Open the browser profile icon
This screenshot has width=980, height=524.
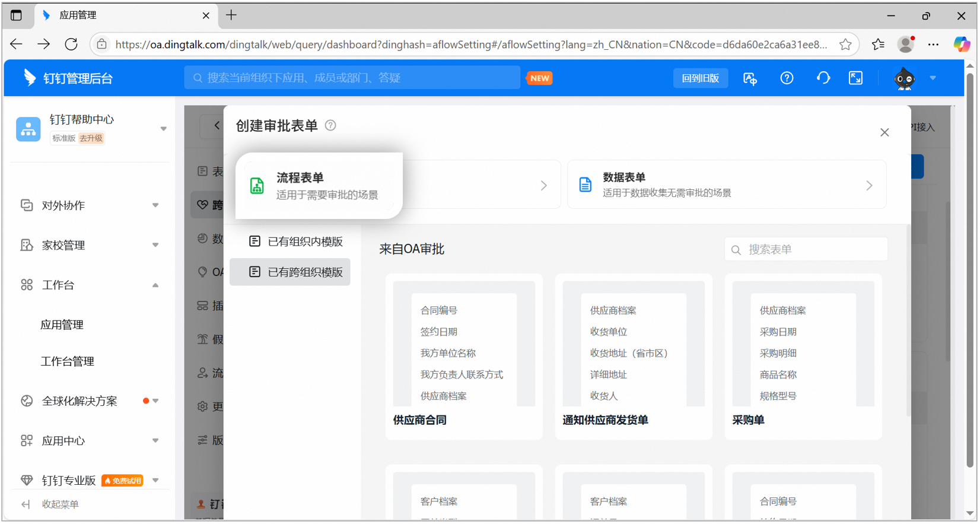pos(905,45)
